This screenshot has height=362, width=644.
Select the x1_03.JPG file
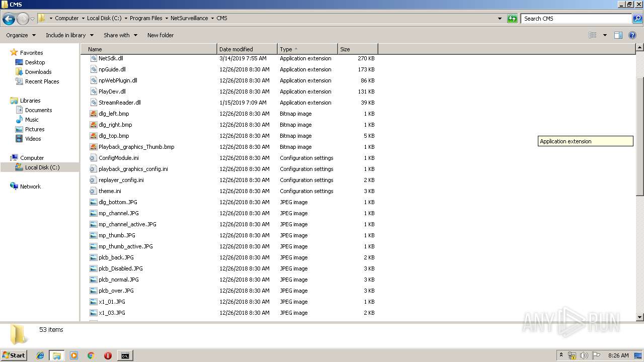click(x=112, y=313)
